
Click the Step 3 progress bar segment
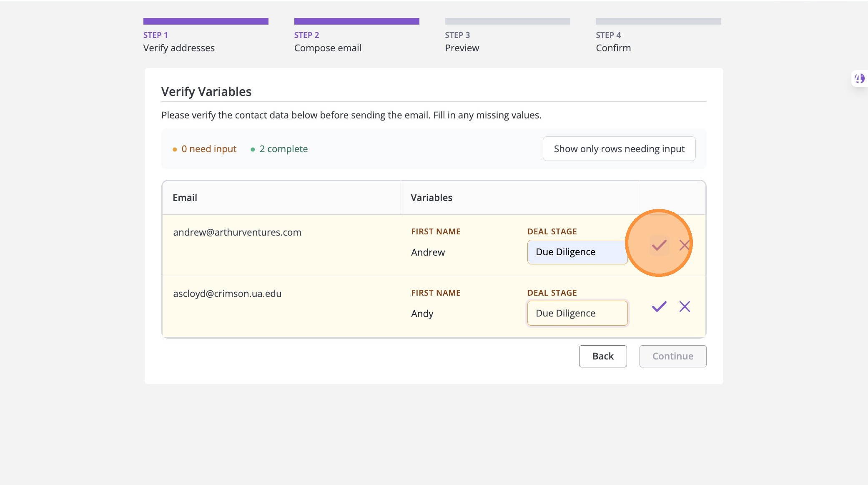(507, 21)
